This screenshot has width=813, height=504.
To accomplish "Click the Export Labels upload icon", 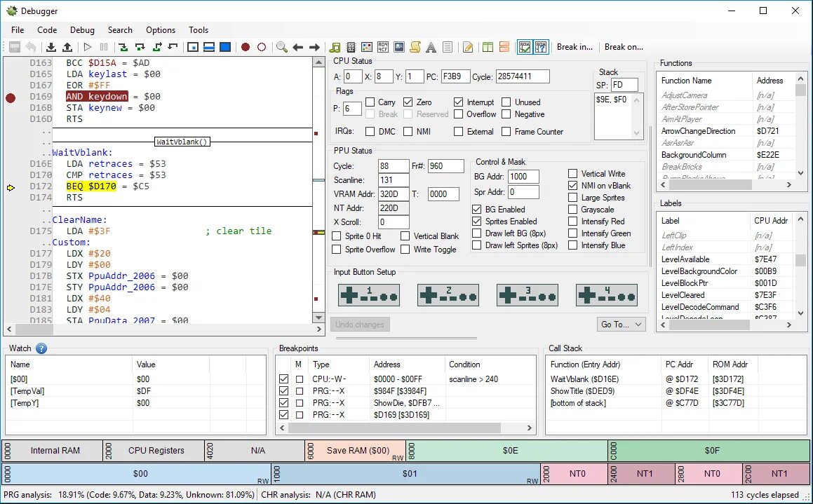I will [x=67, y=47].
